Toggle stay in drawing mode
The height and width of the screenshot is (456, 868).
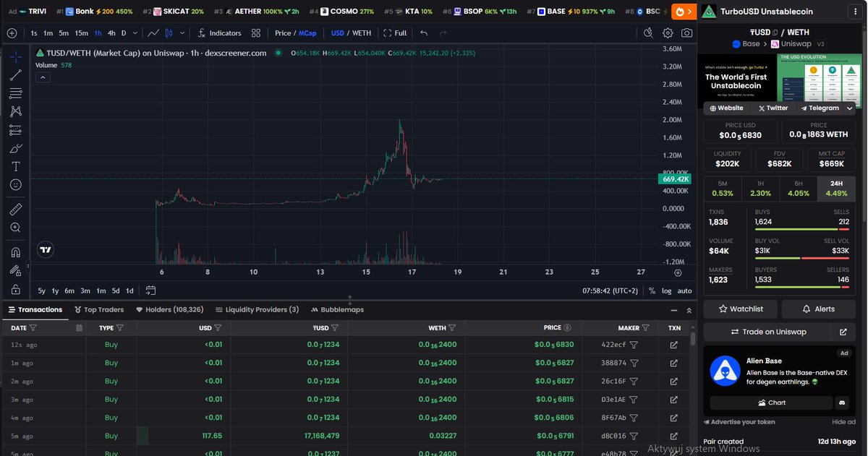tap(15, 271)
